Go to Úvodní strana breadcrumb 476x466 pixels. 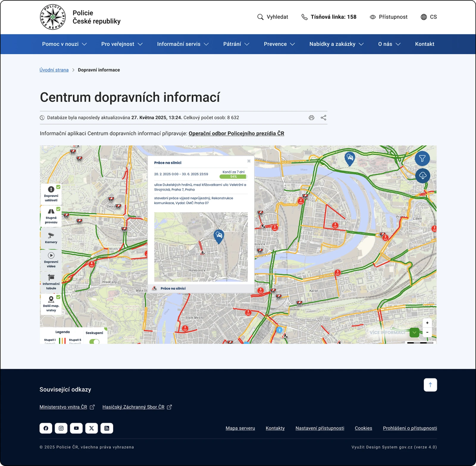(54, 70)
